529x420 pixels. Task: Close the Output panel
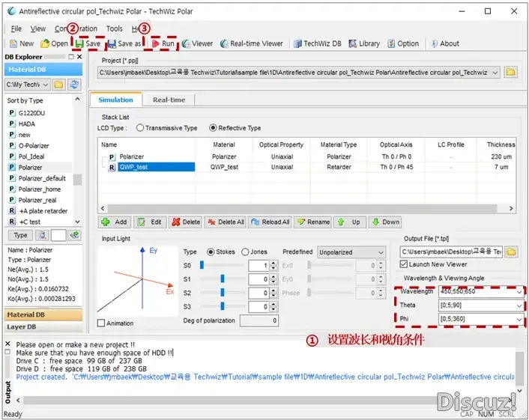click(7, 344)
